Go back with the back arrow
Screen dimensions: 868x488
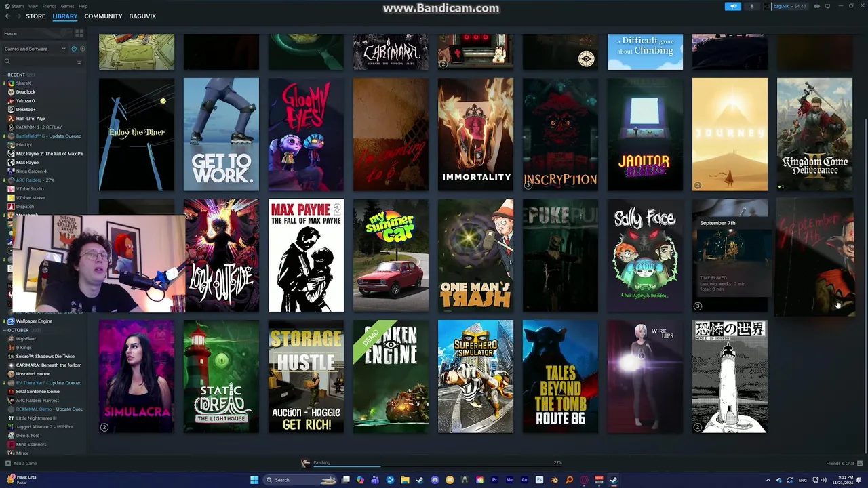[8, 16]
